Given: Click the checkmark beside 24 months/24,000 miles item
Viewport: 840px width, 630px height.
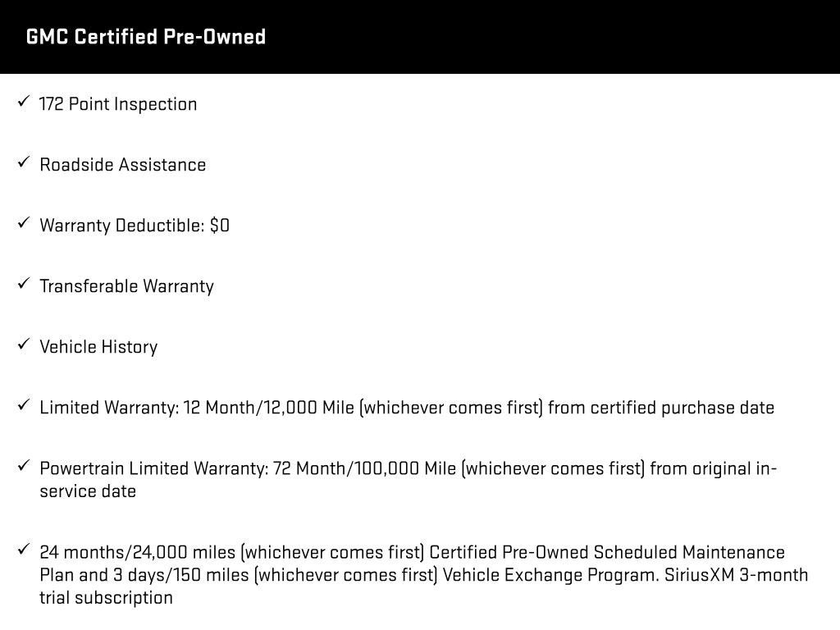Looking at the screenshot, I should tap(23, 550).
